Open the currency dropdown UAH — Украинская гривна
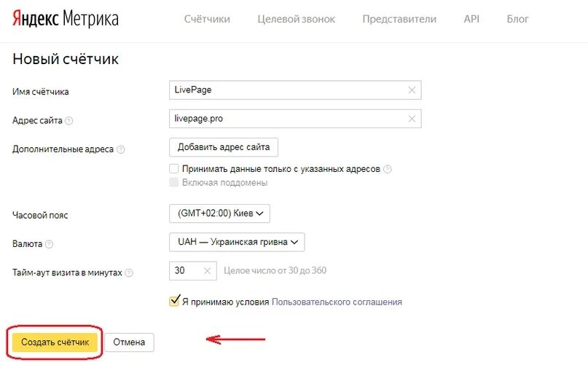The width and height of the screenshot is (588, 365). [x=237, y=242]
